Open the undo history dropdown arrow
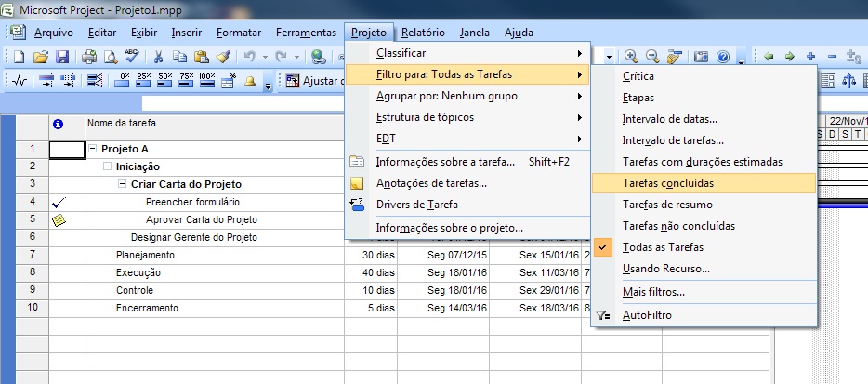The width and height of the screenshot is (868, 384). pyautogui.click(x=265, y=57)
